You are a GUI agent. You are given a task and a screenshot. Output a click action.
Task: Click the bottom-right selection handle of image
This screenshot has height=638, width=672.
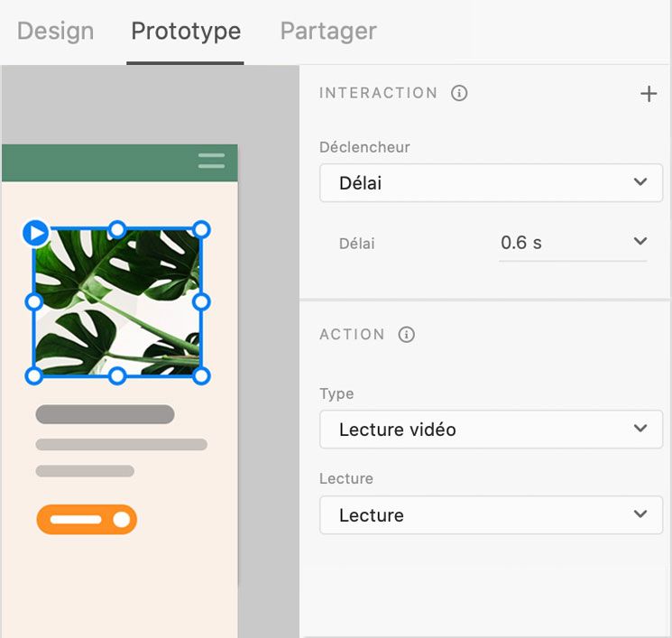tap(201, 375)
